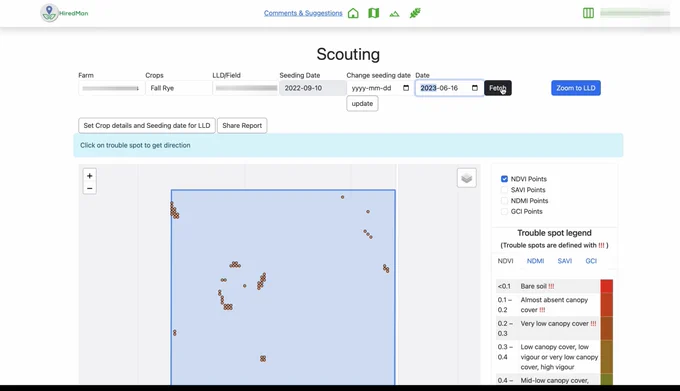Click the top-center trouble spot on the field

[x=342, y=197]
